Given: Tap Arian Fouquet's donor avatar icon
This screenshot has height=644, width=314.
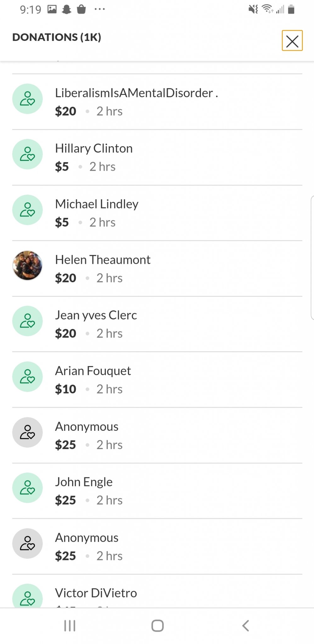Looking at the screenshot, I should 27,377.
